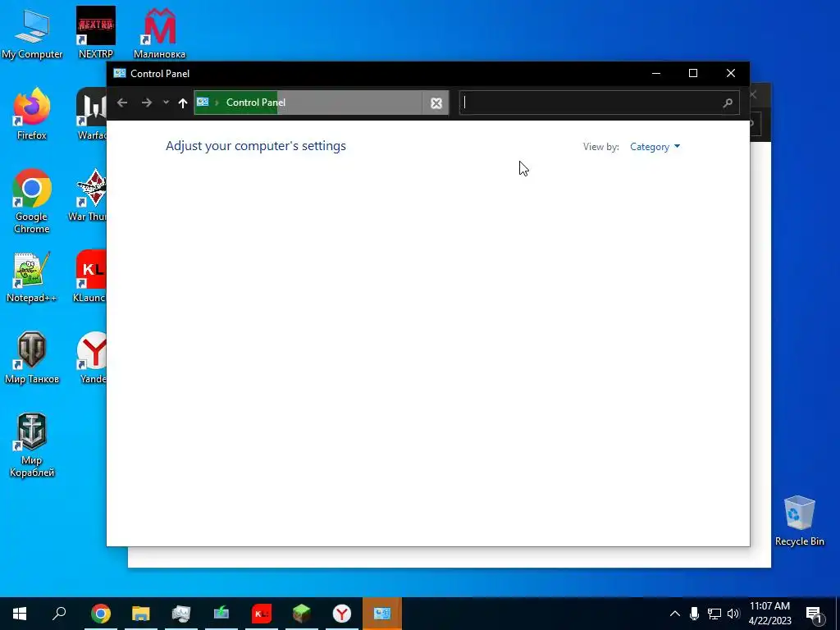
Task: Click the search magnifier in Control Panel
Action: click(x=728, y=103)
